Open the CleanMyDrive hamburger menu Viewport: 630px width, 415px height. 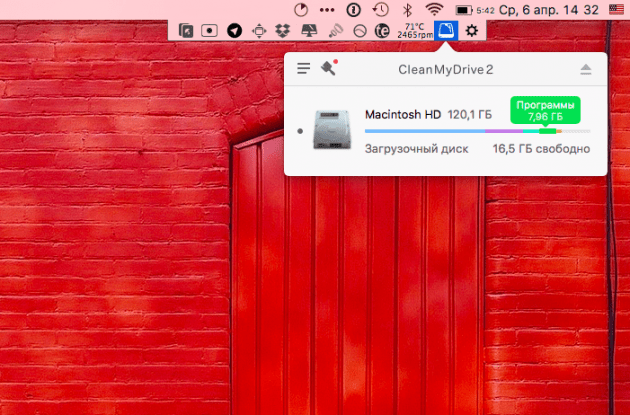tap(303, 68)
